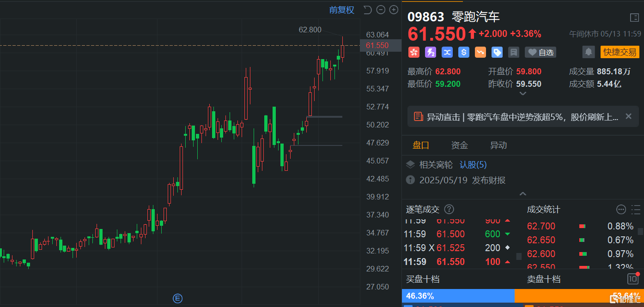Open the gray notes bookmark icon
Screen dimensions: 644x307
[513, 52]
